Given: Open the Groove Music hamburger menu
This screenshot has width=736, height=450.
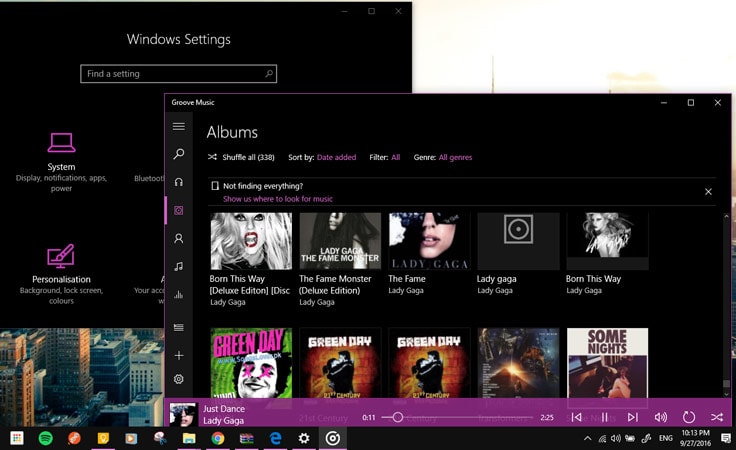Looking at the screenshot, I should click(178, 126).
